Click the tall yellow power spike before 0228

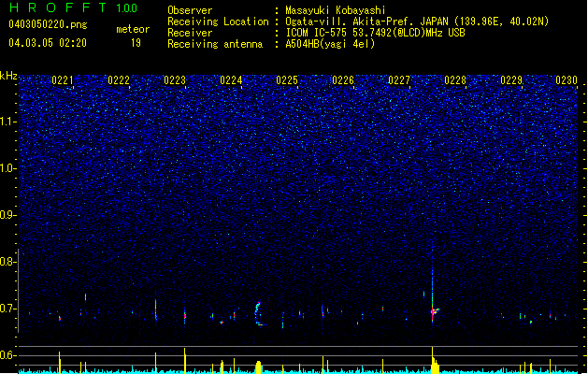click(x=433, y=359)
